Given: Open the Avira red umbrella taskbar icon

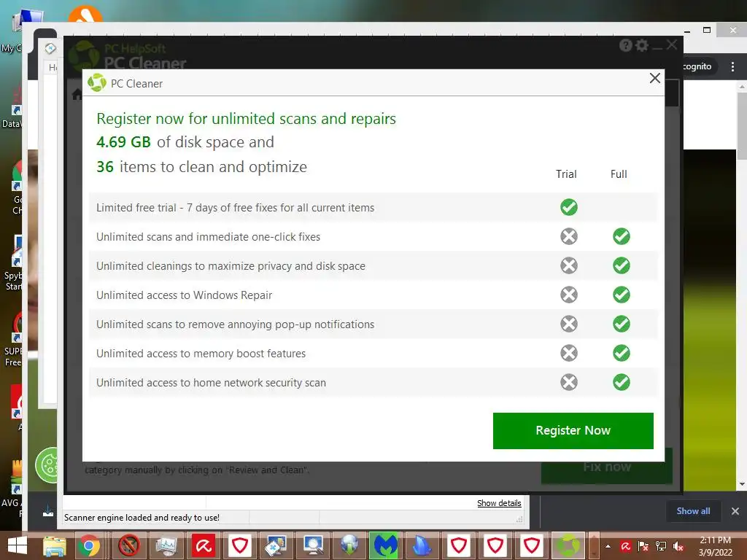Looking at the screenshot, I should 204,545.
